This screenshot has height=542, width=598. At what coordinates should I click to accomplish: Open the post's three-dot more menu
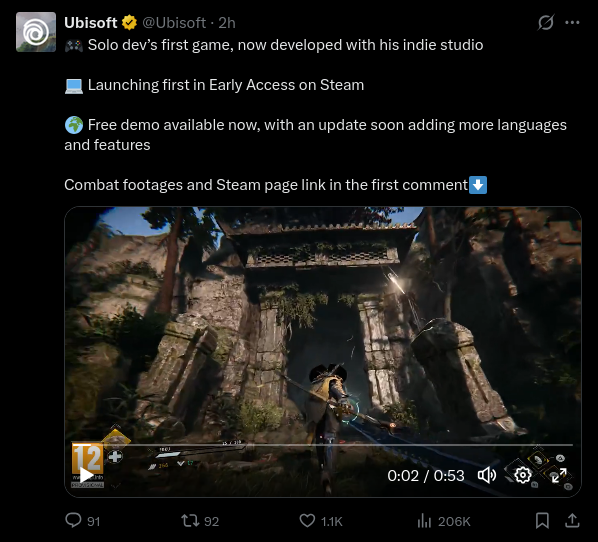coord(572,23)
